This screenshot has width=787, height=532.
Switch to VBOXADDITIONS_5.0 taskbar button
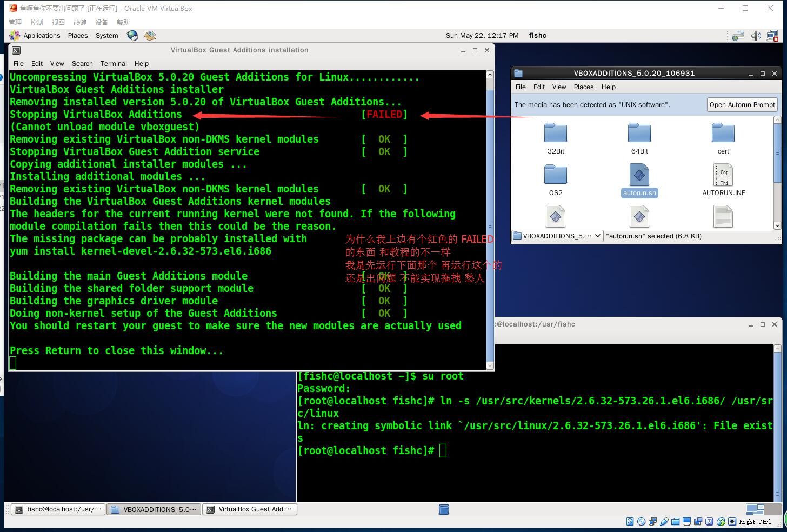(154, 509)
